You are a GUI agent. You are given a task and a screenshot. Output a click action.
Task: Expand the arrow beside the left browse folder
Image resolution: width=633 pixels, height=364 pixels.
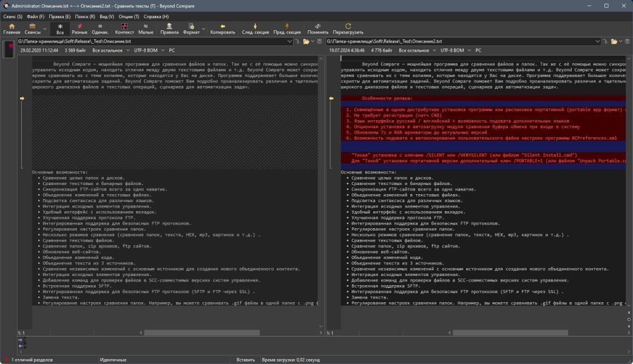pyautogui.click(x=313, y=41)
